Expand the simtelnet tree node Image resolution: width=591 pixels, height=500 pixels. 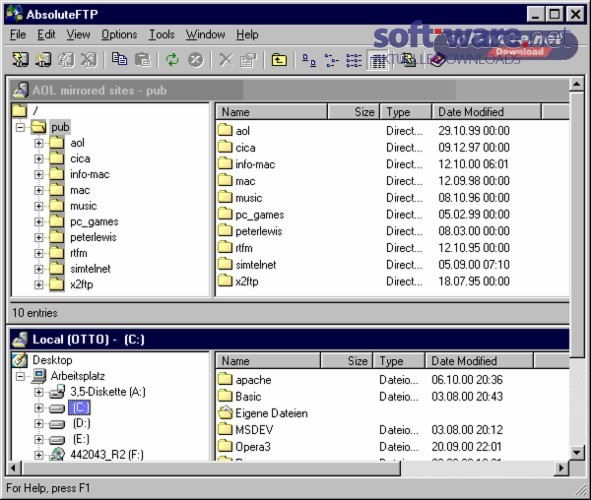(38, 269)
